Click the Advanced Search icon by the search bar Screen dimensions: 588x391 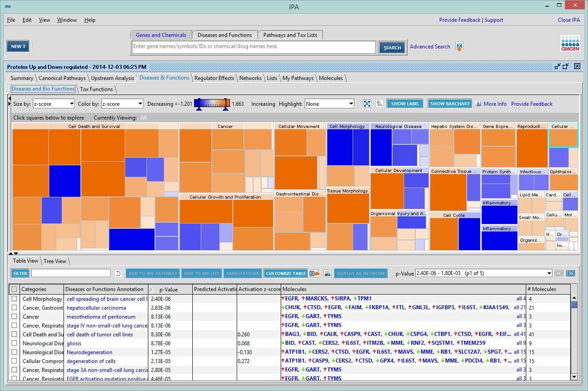(x=459, y=46)
